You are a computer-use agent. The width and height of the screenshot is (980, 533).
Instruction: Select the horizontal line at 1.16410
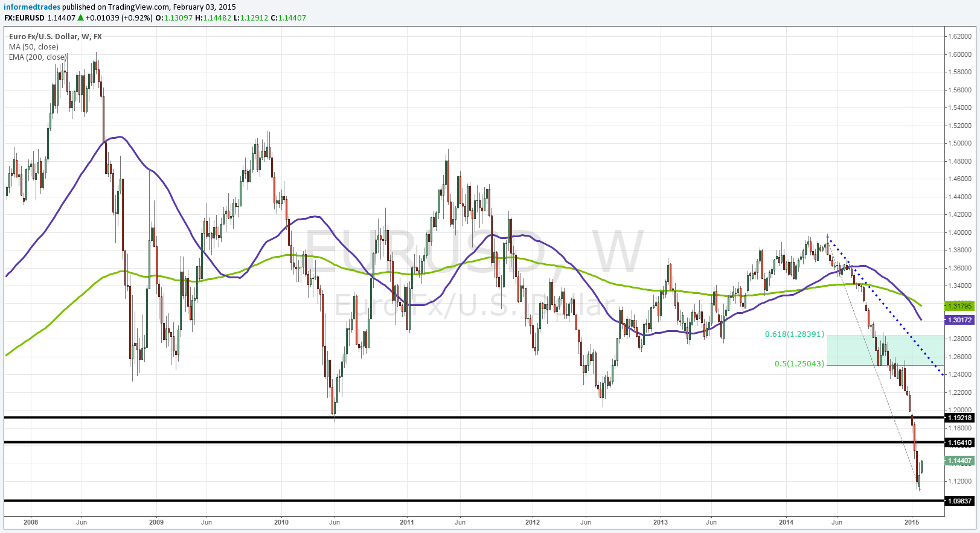pos(473,442)
